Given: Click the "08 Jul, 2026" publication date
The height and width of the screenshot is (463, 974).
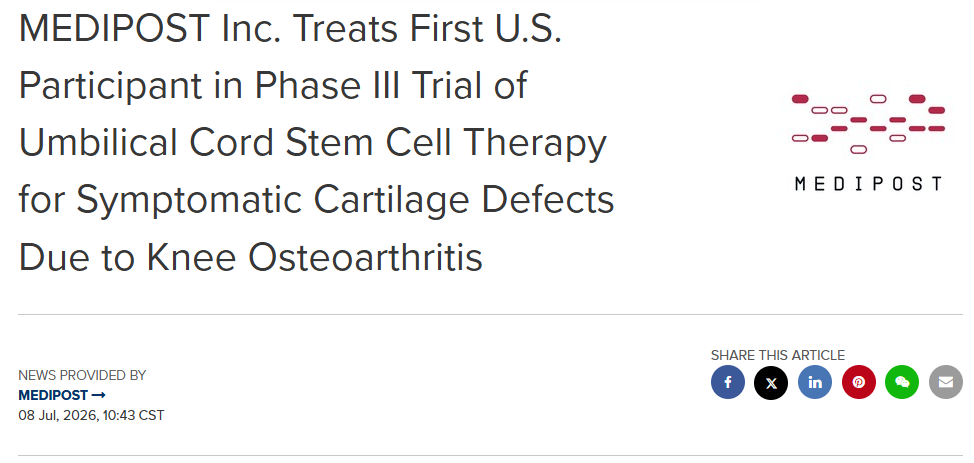Looking at the screenshot, I should click(x=57, y=415).
